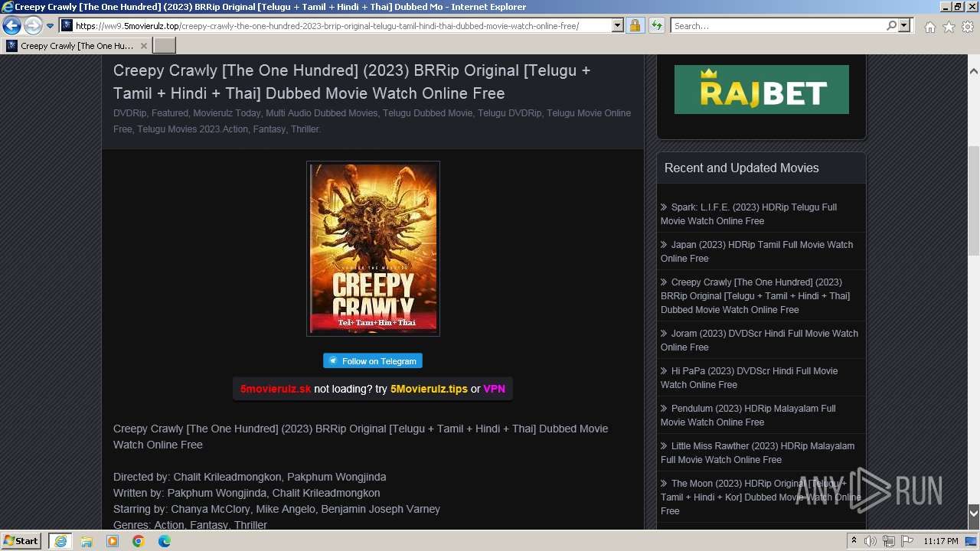
Task: Show hidden system tray icons
Action: [x=854, y=541]
